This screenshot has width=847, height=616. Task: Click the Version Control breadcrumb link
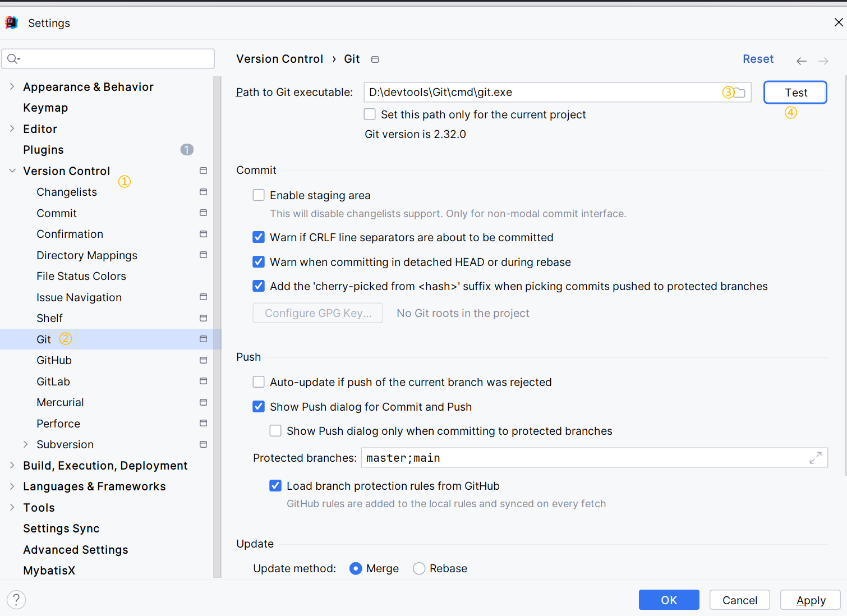[x=280, y=59]
